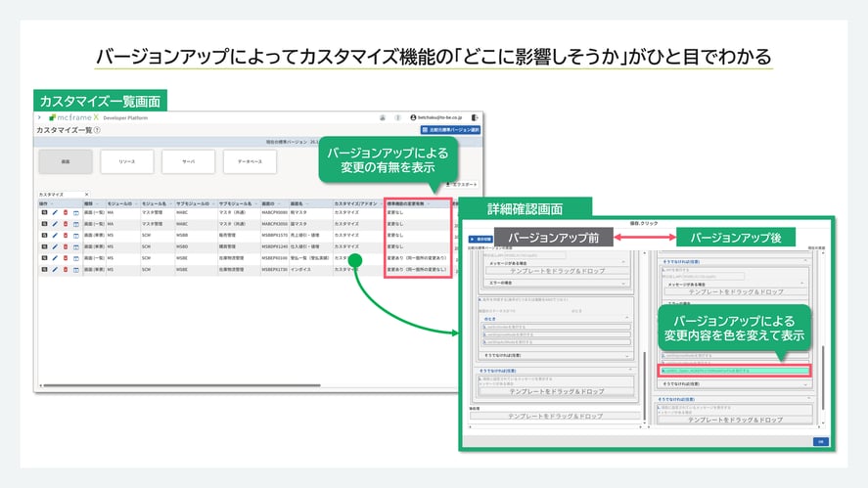This screenshot has width=868, height=488.
Task: Click the pencil edit icon in the 国マスタ row
Action: click(55, 224)
